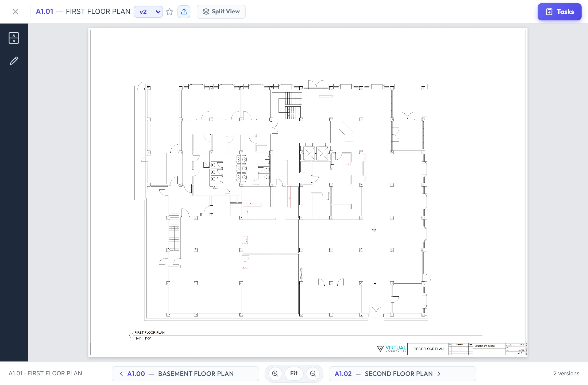Click the left chevron for previous sheet

pos(121,374)
